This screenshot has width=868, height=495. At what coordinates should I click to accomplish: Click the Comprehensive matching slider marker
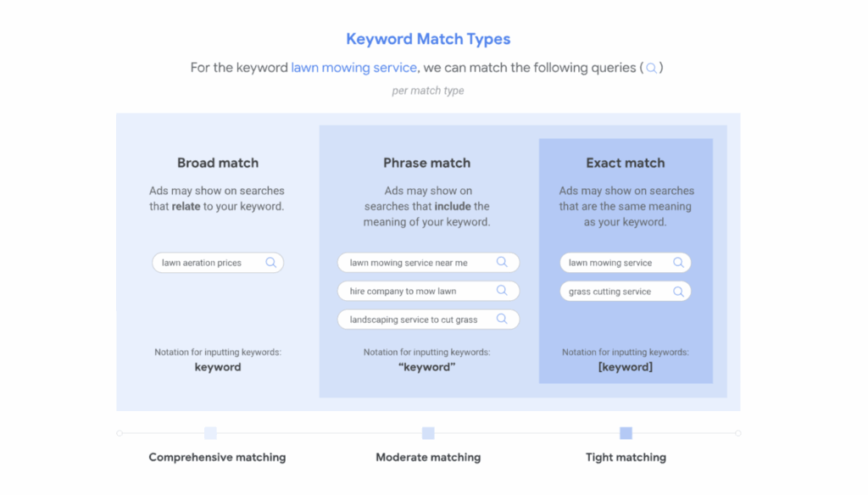coord(210,433)
